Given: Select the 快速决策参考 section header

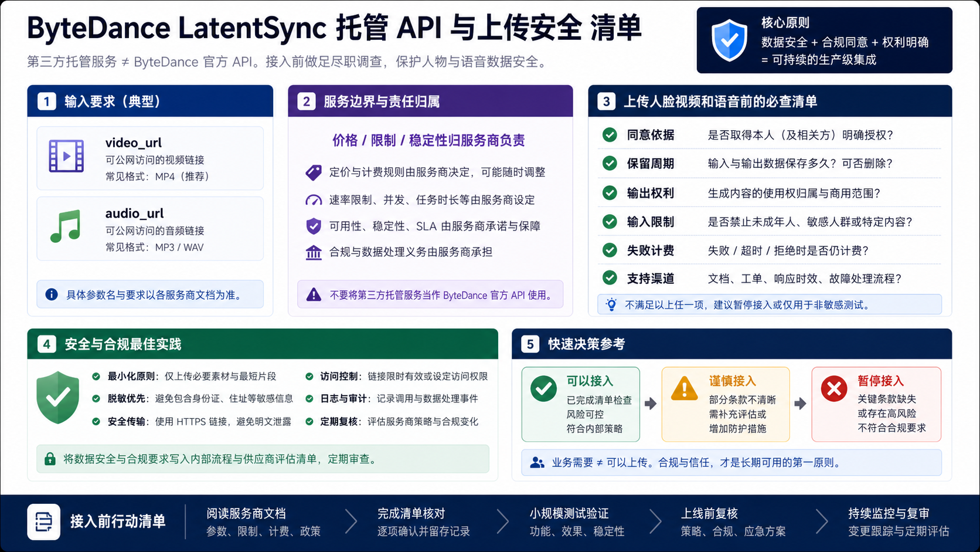Looking at the screenshot, I should pyautogui.click(x=731, y=344).
